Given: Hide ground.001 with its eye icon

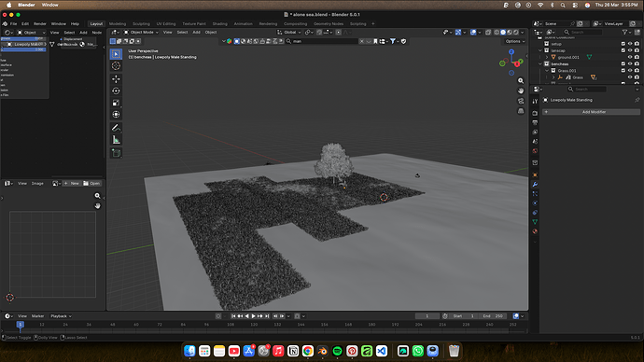Looking at the screenshot, I should [630, 57].
